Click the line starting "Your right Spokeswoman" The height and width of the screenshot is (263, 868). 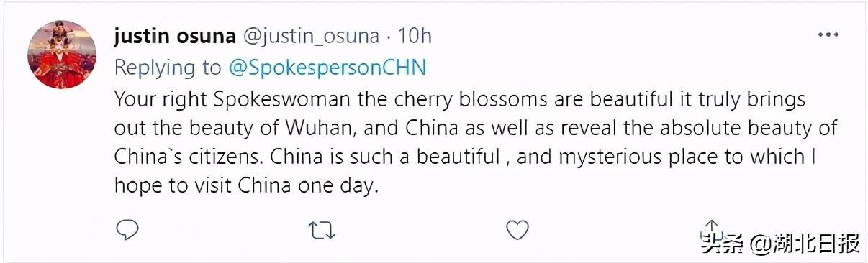(461, 99)
